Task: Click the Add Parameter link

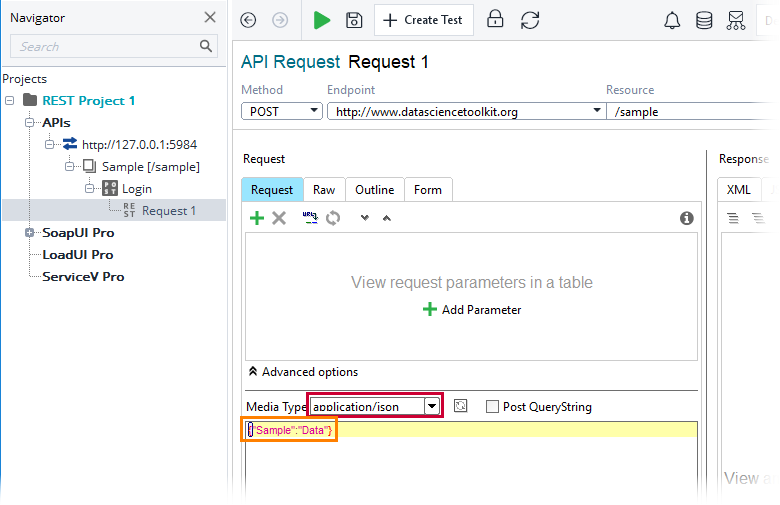Action: point(472,309)
